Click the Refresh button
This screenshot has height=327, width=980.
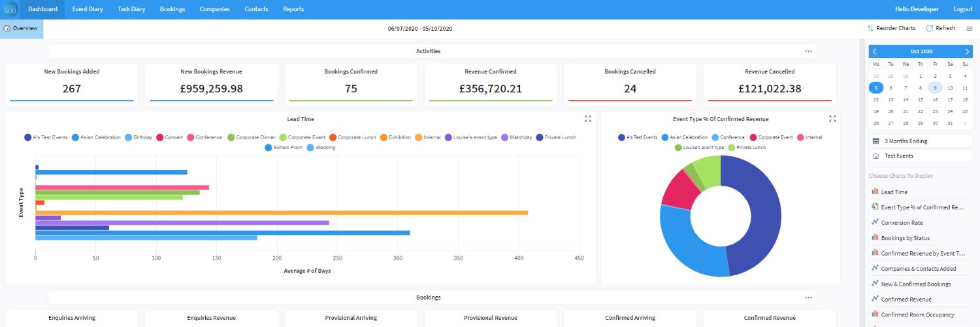(940, 28)
